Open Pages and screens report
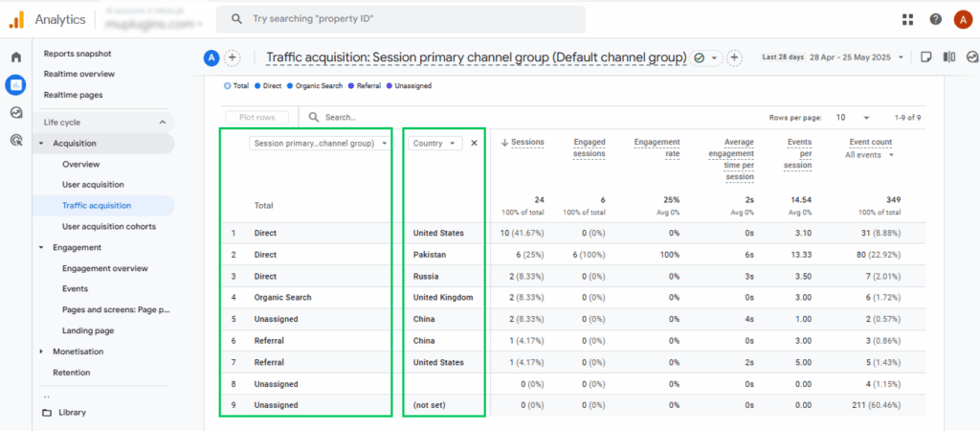Viewport: 980px width, 431px height. click(116, 309)
